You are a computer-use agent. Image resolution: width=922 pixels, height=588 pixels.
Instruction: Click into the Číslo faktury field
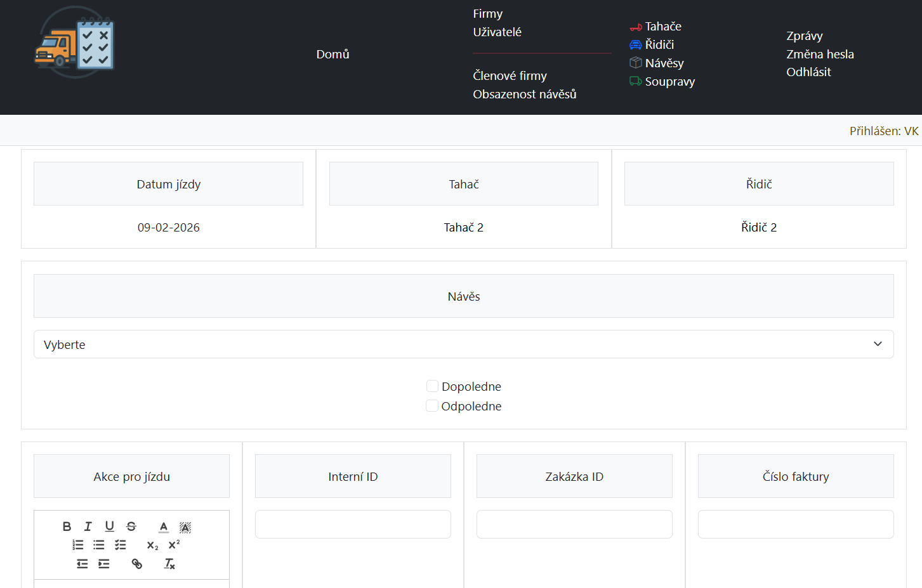click(x=795, y=525)
